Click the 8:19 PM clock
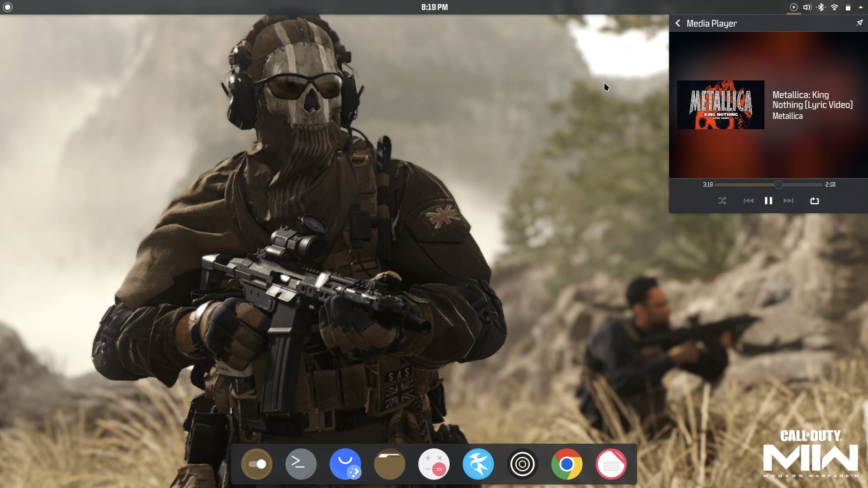The height and width of the screenshot is (488, 868). (x=434, y=7)
